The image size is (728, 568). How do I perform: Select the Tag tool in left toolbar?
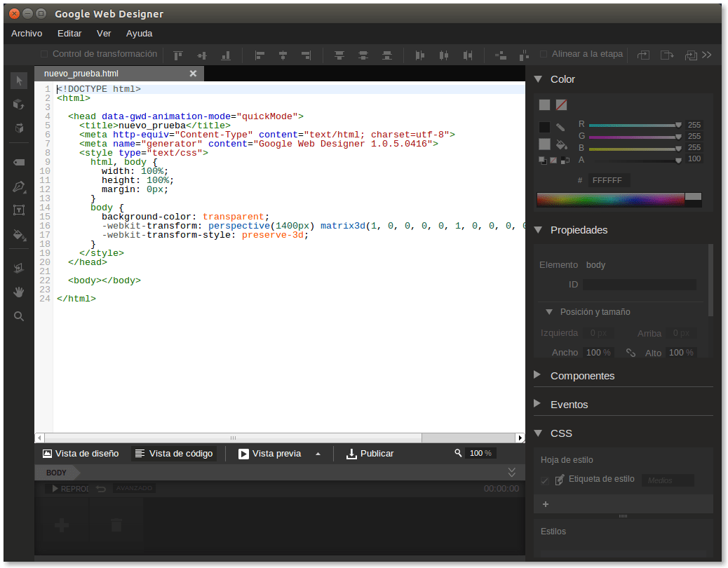pos(19,162)
